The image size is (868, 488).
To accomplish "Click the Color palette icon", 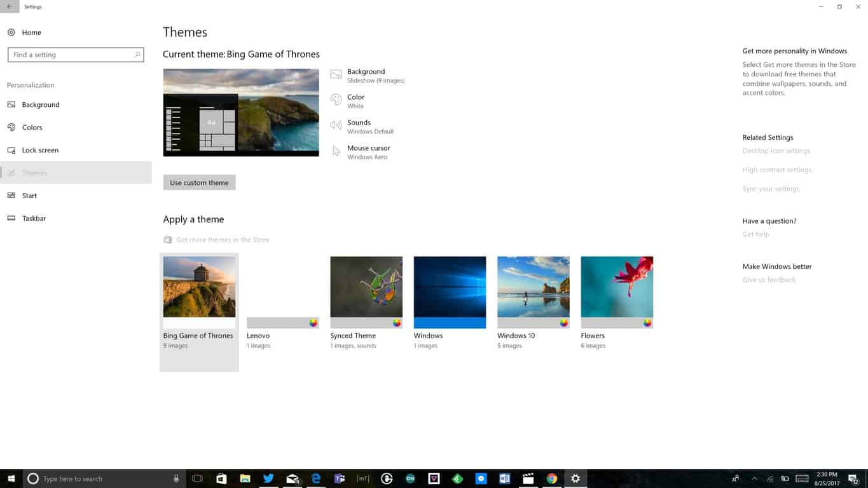I will click(x=336, y=100).
